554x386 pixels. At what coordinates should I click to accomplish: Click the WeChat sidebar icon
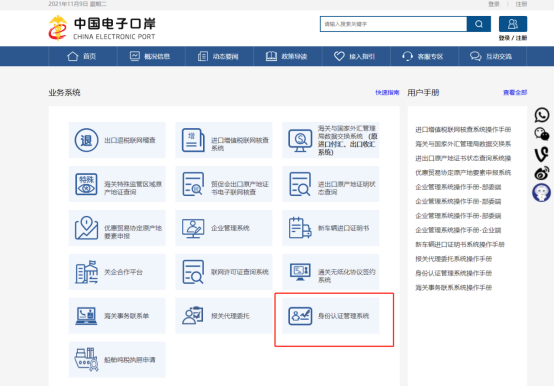(x=542, y=134)
